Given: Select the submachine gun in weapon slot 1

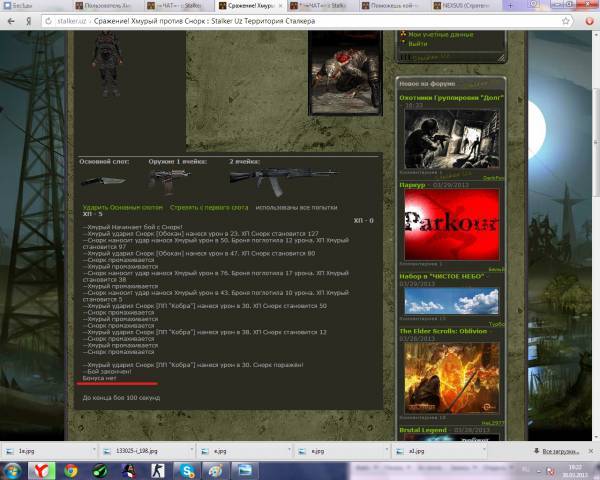Looking at the screenshot, I should (x=169, y=180).
